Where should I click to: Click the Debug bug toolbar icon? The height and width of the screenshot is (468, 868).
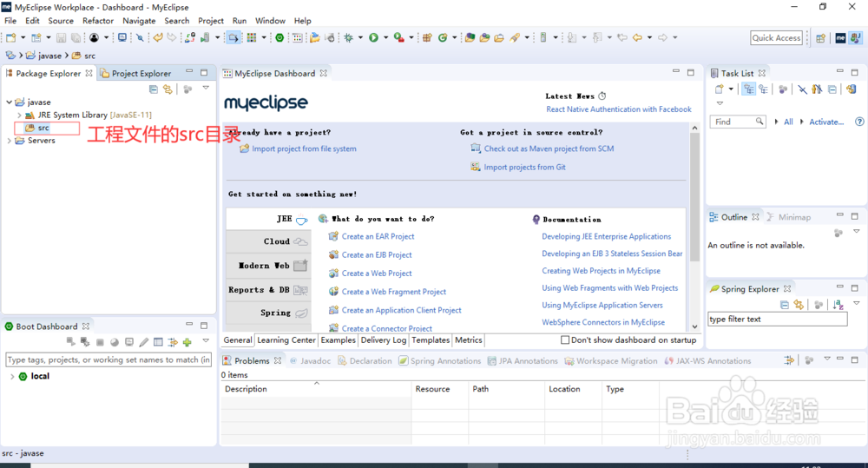(x=348, y=37)
